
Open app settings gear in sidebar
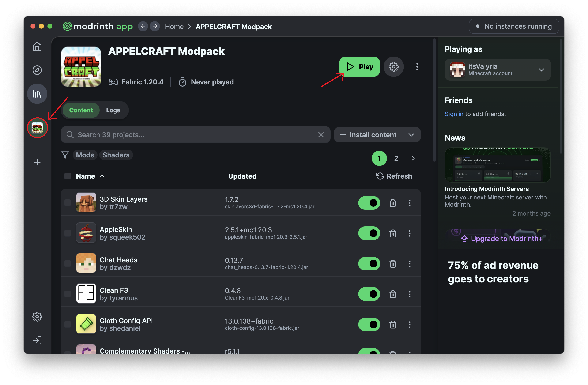(x=37, y=316)
